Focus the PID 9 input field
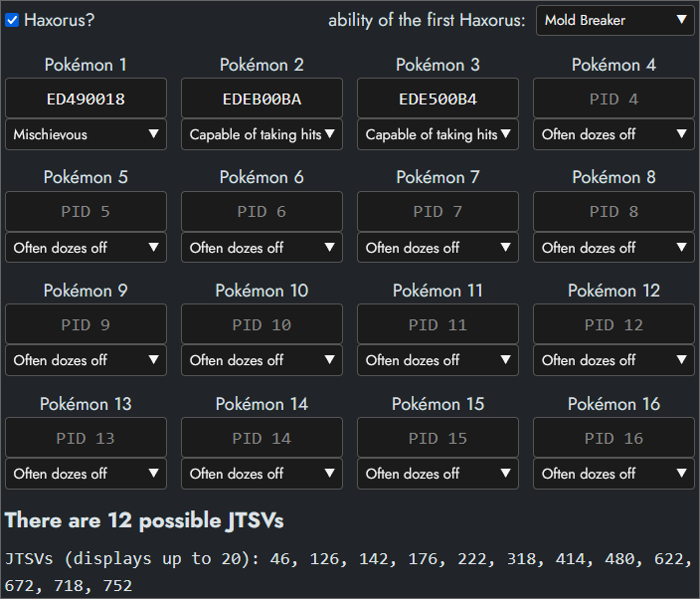This screenshot has width=700, height=599. click(86, 324)
